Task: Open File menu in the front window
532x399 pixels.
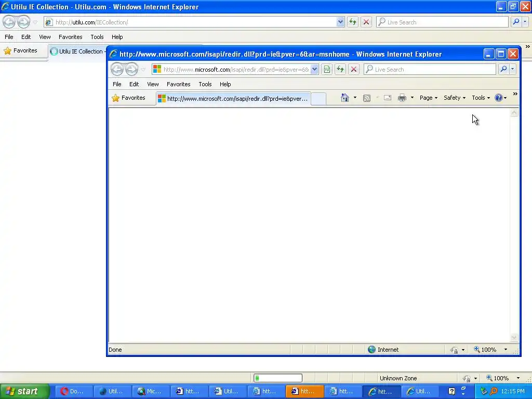Action: click(x=117, y=84)
